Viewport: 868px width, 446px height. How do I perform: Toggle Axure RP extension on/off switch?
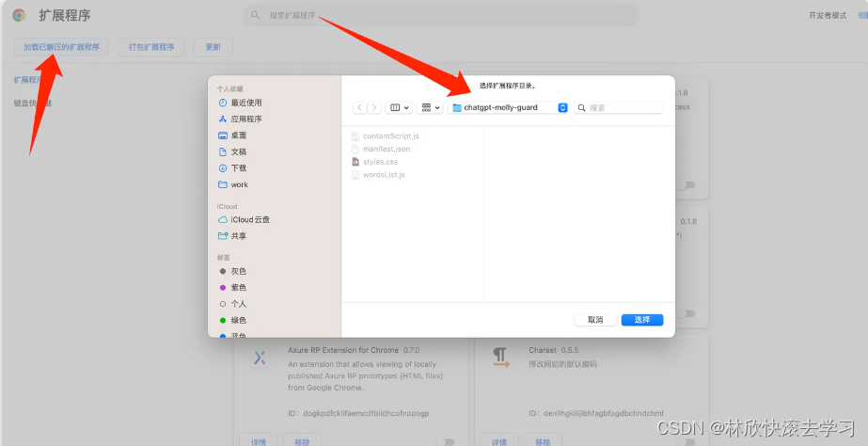click(x=446, y=441)
